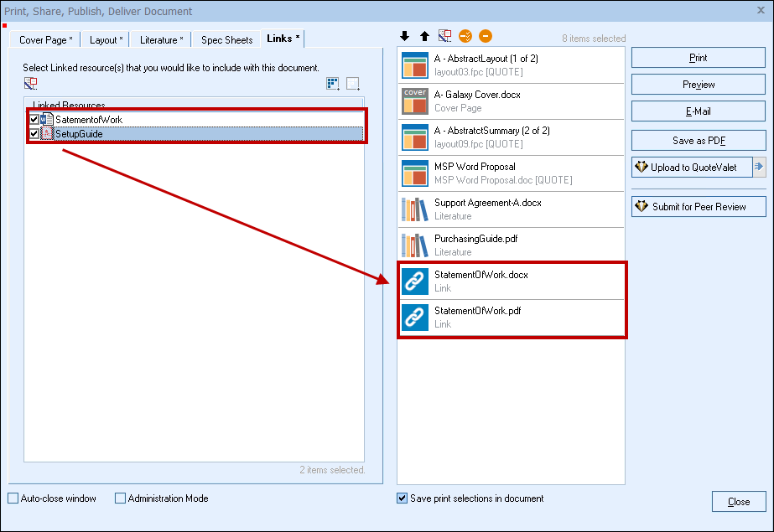Select the PurchasingGuide.pdf list item
Screen dimensions: 774x532
(512, 245)
